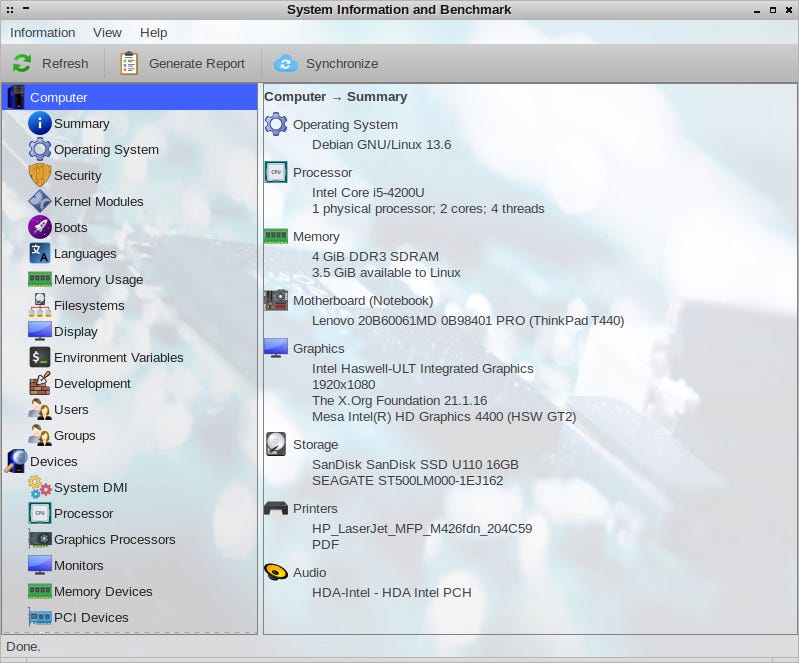Image resolution: width=799 pixels, height=663 pixels.
Task: Click the Motherboard icon in summary
Action: click(276, 301)
